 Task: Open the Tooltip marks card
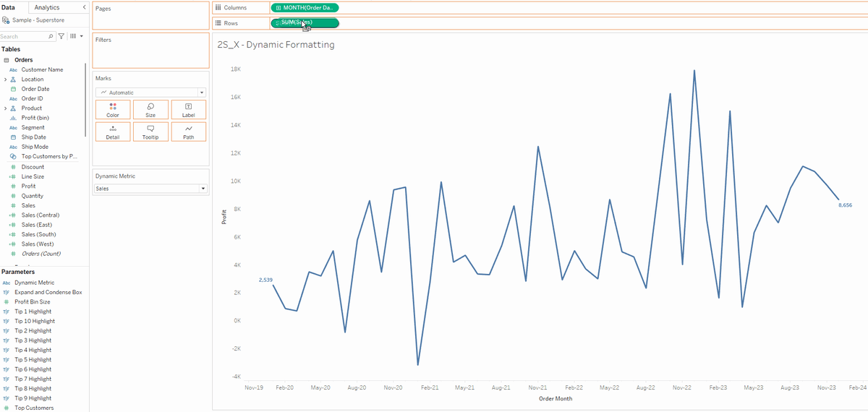coord(150,132)
